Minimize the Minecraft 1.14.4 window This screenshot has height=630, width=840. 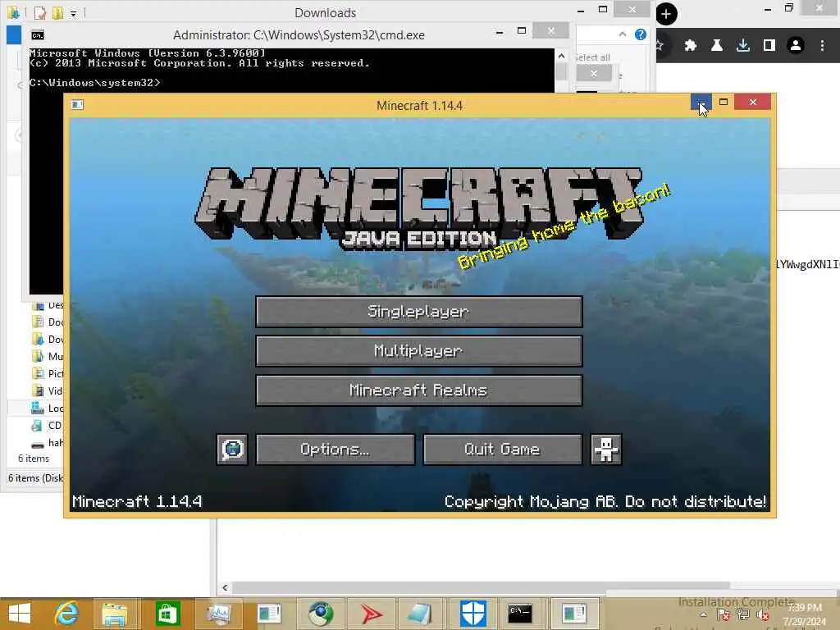click(x=701, y=102)
